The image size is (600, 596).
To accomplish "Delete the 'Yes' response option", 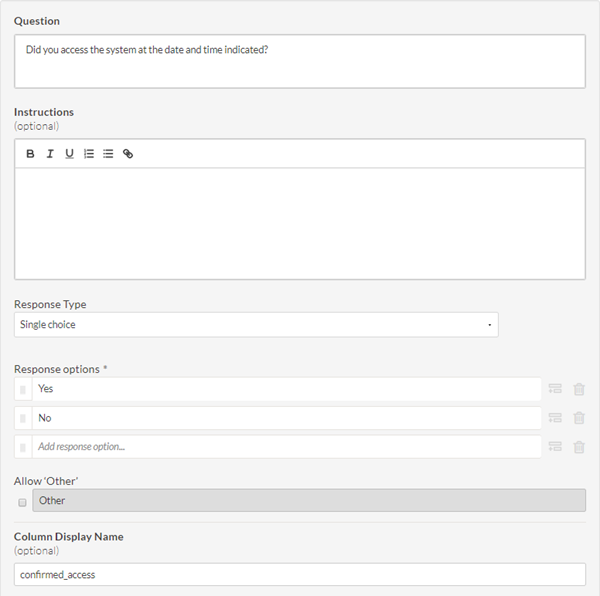I will (579, 389).
